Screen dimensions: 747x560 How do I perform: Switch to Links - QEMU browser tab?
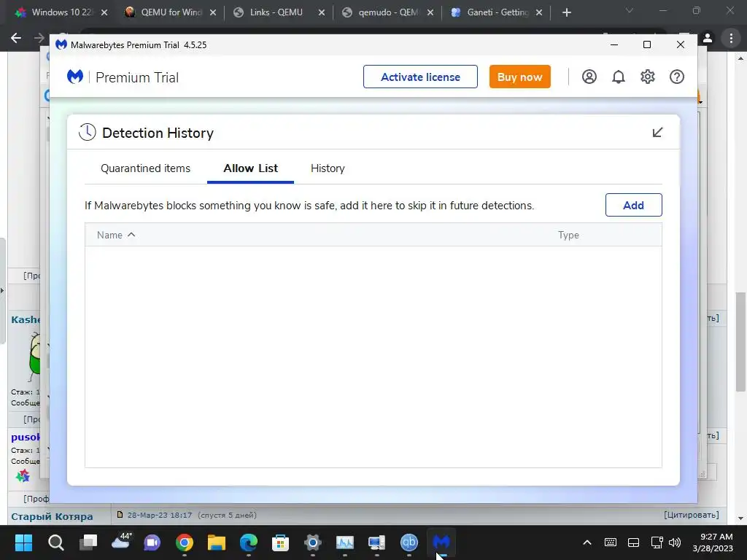click(276, 12)
